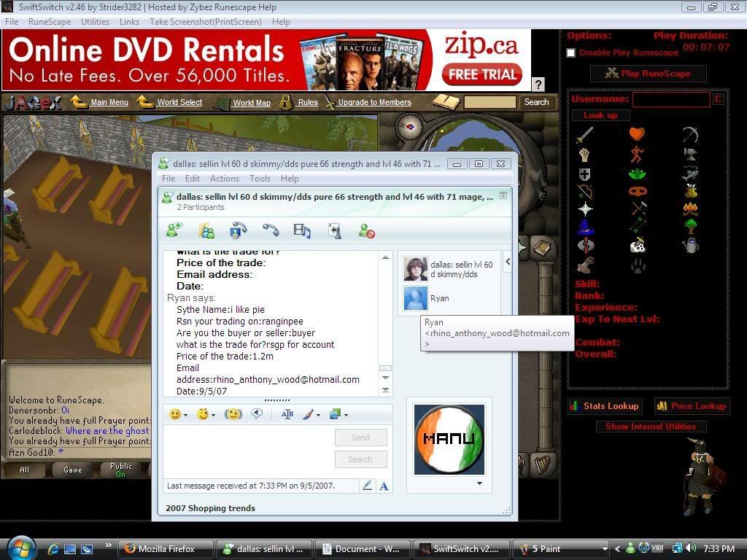Collapse the Messenger participants panel
Viewport: 747px width, 560px height.
(508, 262)
